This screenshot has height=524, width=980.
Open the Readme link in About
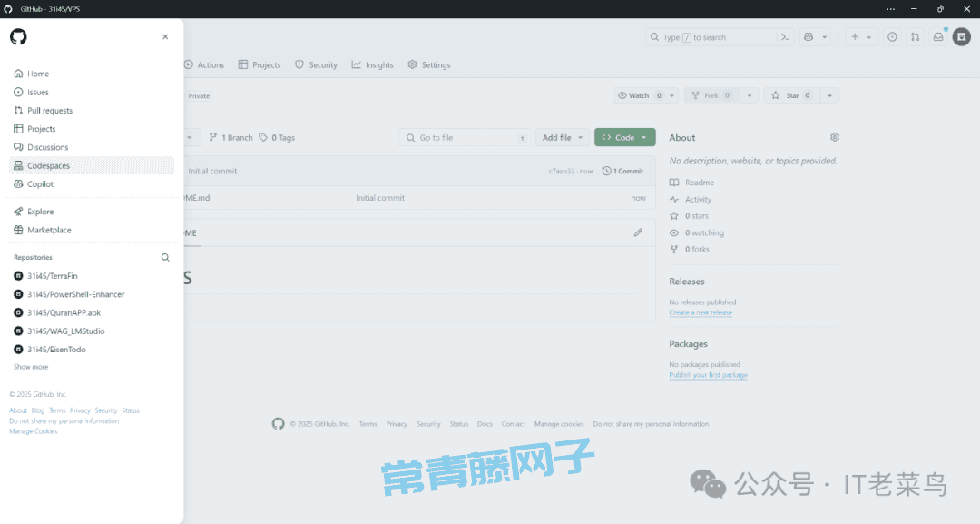coord(691,183)
